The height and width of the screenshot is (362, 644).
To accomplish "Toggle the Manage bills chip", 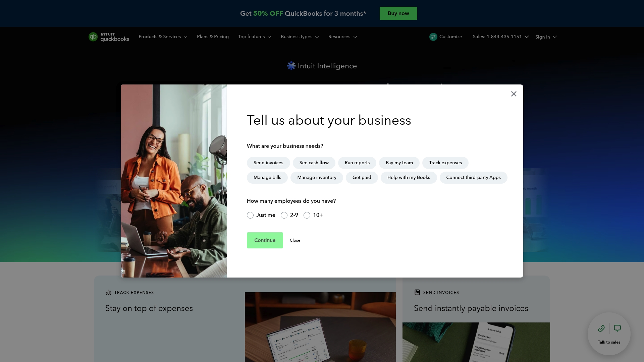I will click(267, 178).
